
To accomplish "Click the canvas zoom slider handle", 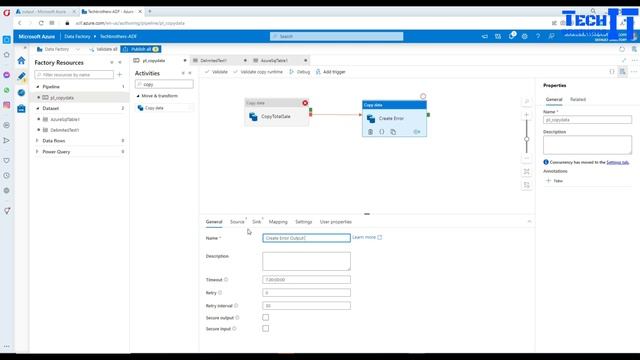I will pyautogui.click(x=527, y=139).
